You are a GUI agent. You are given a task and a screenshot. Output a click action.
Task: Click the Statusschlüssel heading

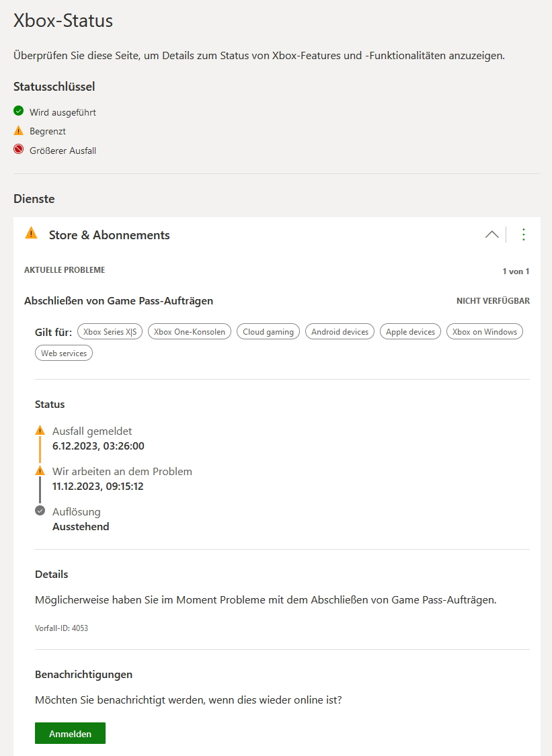[x=54, y=87]
